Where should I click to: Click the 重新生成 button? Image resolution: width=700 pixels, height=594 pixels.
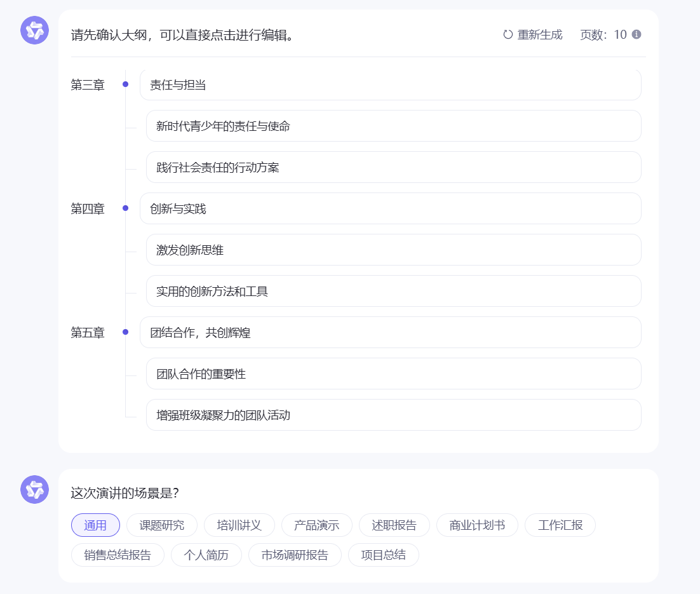[x=532, y=34]
